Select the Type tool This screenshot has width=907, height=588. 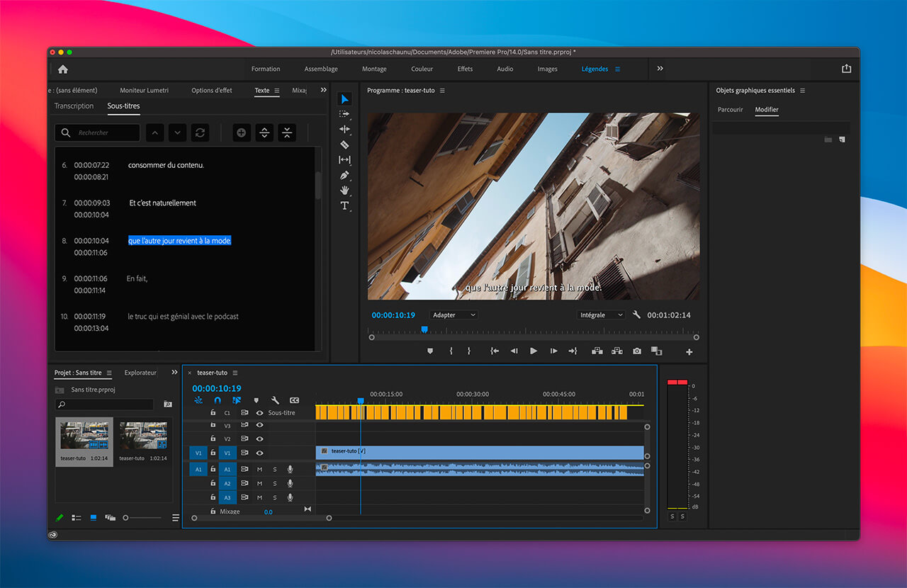point(344,205)
